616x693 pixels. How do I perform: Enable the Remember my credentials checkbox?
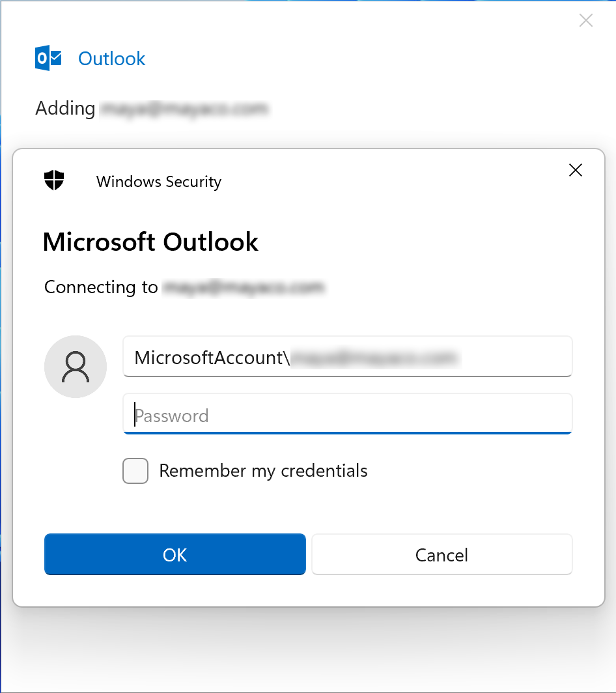click(135, 471)
